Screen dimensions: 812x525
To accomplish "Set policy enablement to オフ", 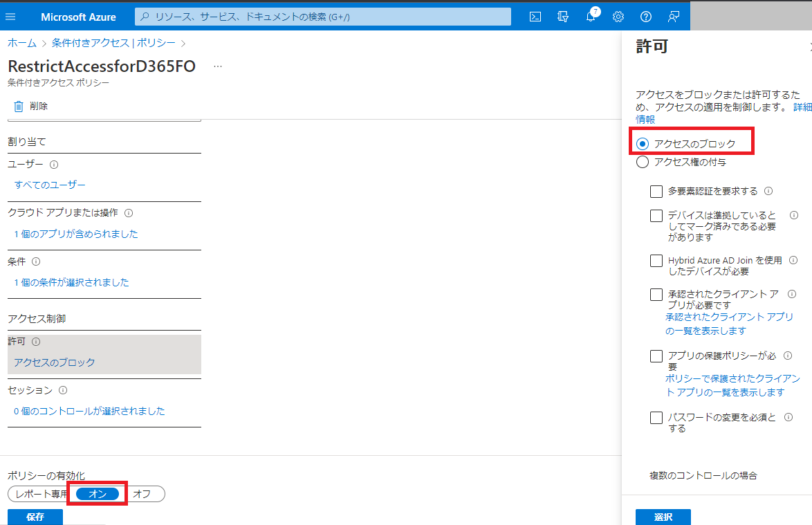I will tap(142, 494).
